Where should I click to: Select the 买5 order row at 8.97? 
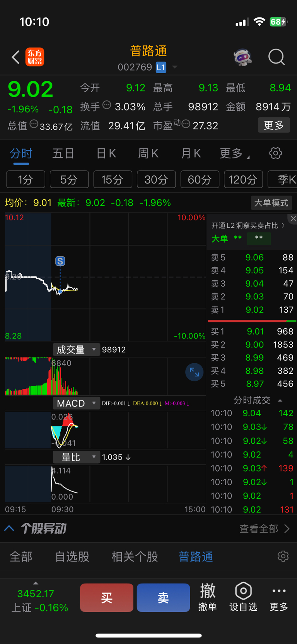252,384
